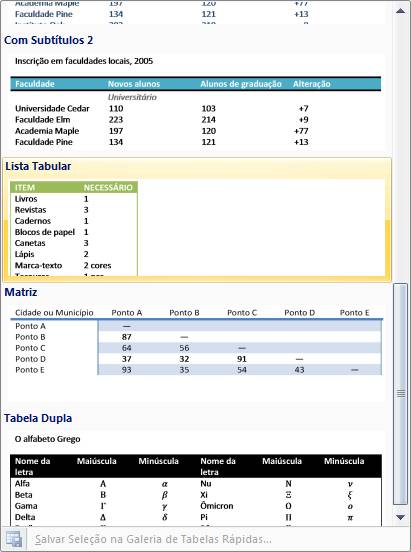Screen dimensions: 411x552
Task: Click the O alfabeto Grego caption
Action: coord(48,439)
